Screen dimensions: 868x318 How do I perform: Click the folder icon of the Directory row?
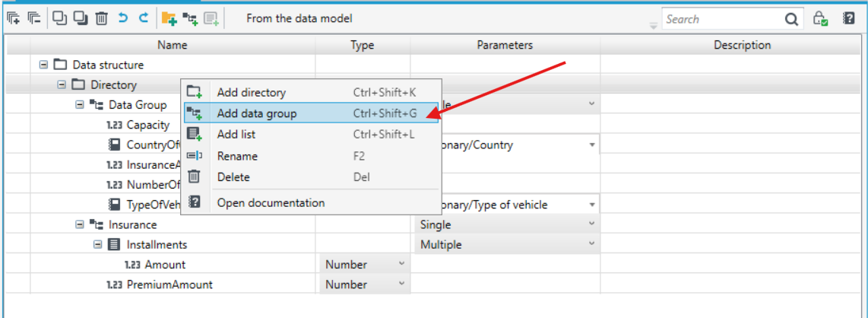(78, 84)
